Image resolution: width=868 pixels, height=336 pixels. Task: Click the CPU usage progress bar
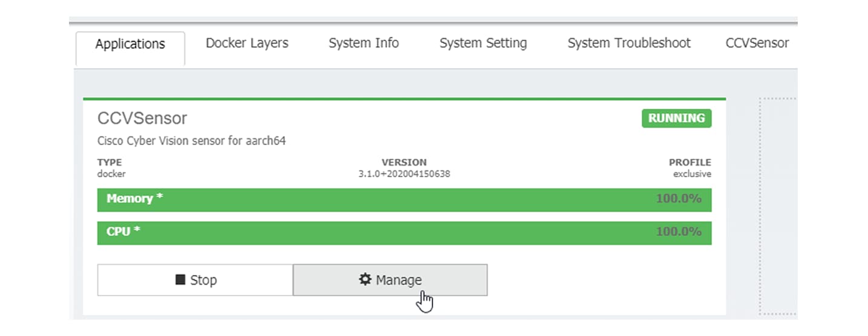[404, 233]
